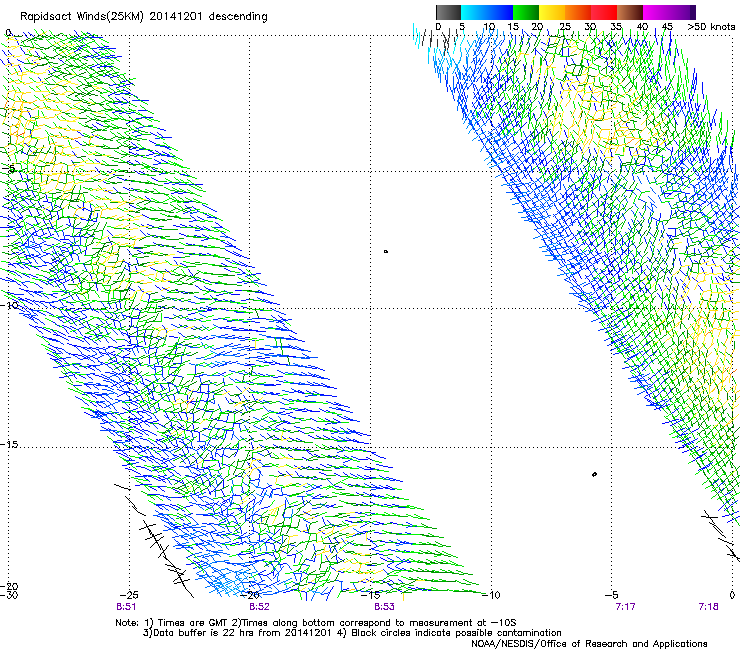The width and height of the screenshot is (740, 650).
Task: Click the title 'Rapidscat Winds(25KM) 20141201 descending'
Action: click(x=144, y=17)
